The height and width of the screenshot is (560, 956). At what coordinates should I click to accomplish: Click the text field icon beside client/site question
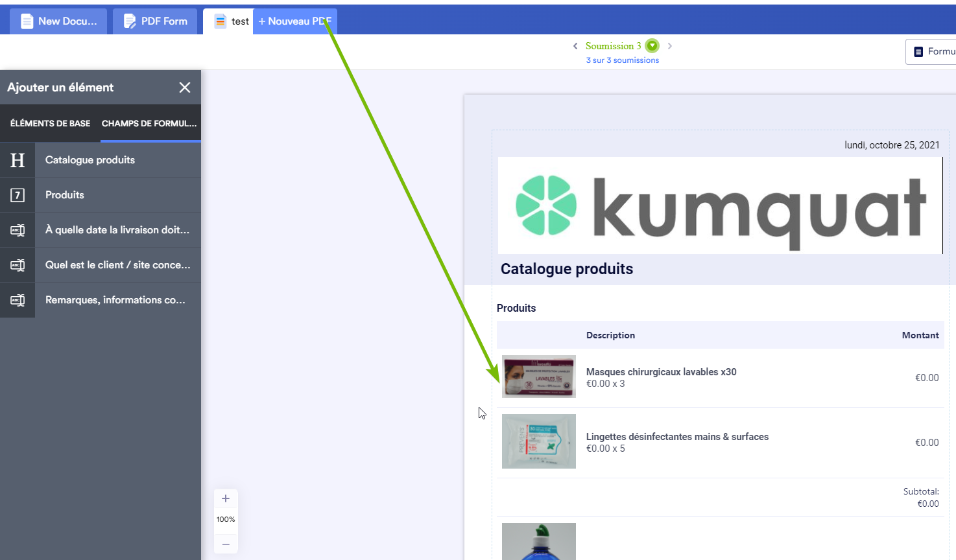tap(18, 265)
